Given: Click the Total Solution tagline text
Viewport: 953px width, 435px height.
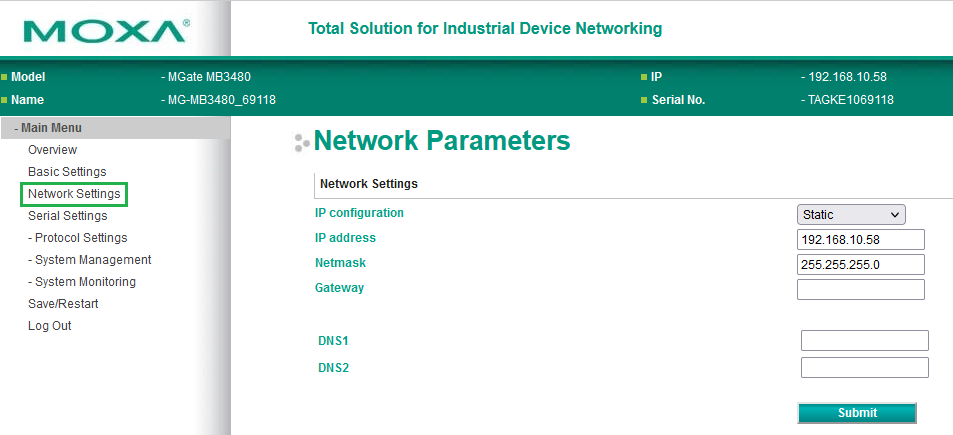Looking at the screenshot, I should click(x=485, y=29).
